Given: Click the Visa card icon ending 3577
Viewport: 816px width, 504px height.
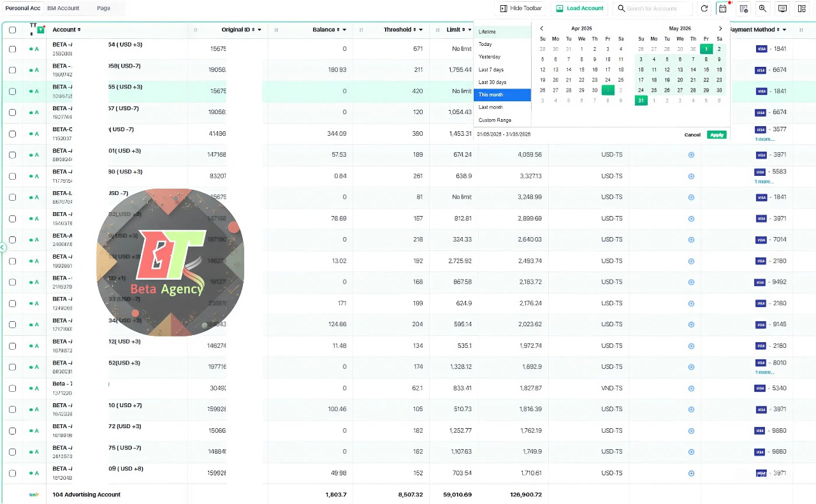Looking at the screenshot, I should [x=761, y=129].
